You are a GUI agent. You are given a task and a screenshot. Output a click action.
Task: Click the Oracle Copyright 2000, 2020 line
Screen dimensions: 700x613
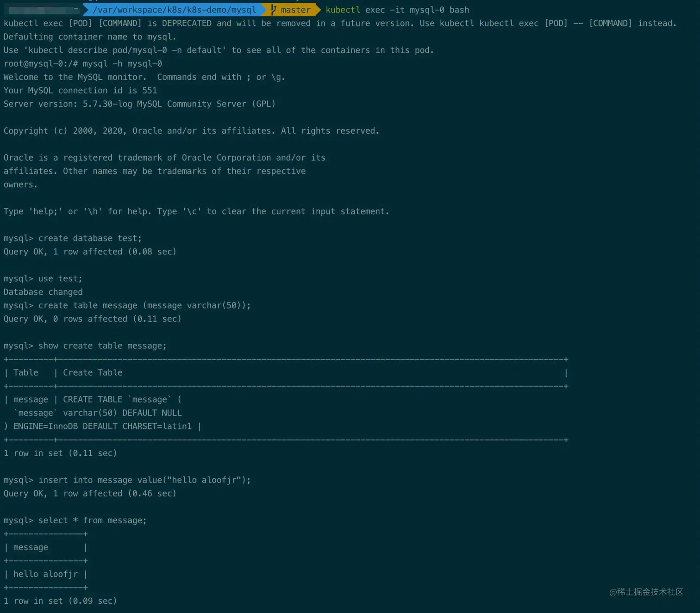point(191,130)
